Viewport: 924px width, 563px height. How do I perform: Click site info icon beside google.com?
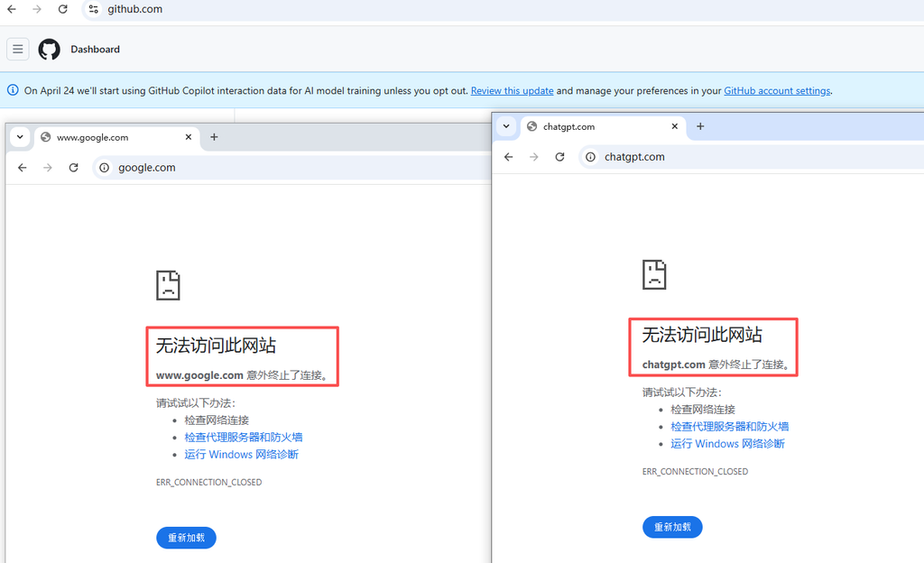point(105,168)
